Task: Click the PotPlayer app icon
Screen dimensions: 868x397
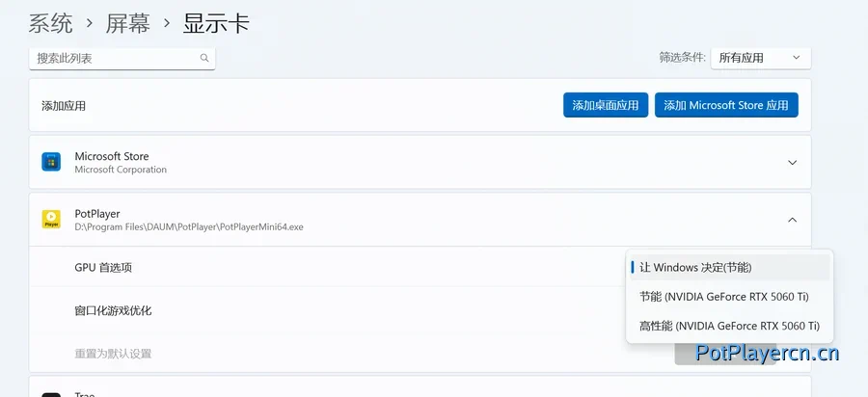Action: [x=51, y=220]
